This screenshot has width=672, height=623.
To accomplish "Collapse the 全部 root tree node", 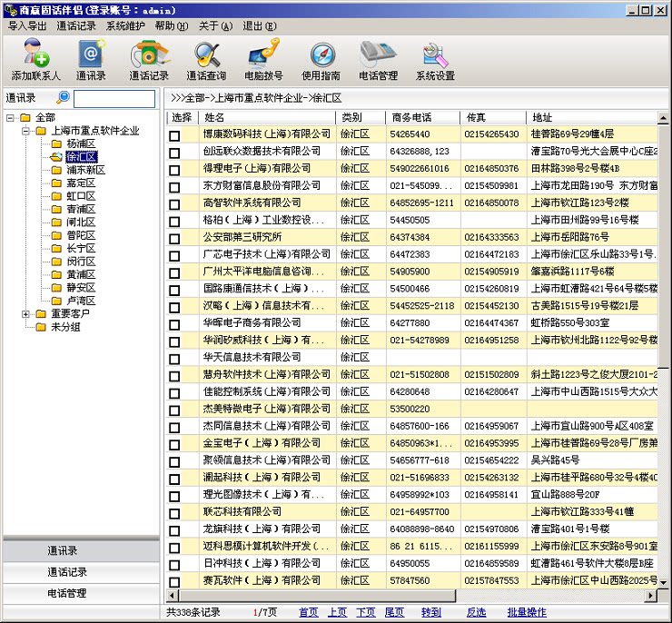I will point(10,117).
